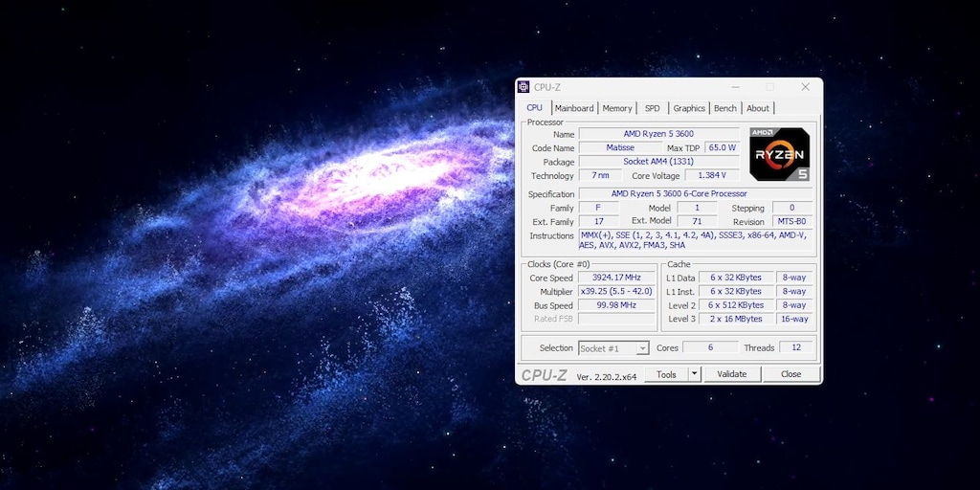
Task: Click the Ext. Model value 71
Action: (697, 221)
